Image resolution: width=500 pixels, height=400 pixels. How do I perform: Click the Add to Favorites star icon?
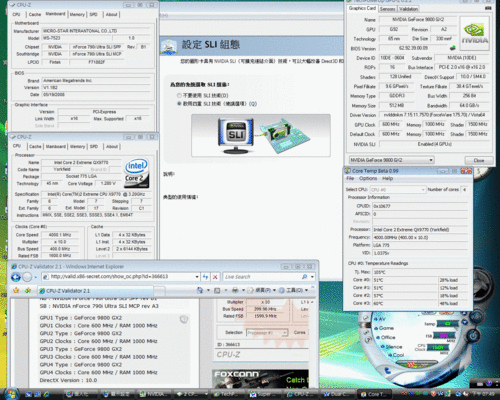coord(28,290)
